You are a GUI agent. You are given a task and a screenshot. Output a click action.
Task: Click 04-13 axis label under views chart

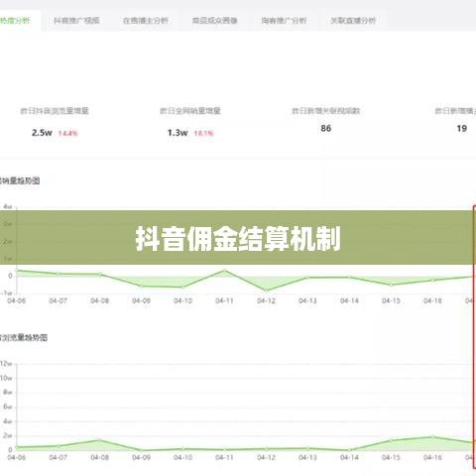tap(307, 457)
